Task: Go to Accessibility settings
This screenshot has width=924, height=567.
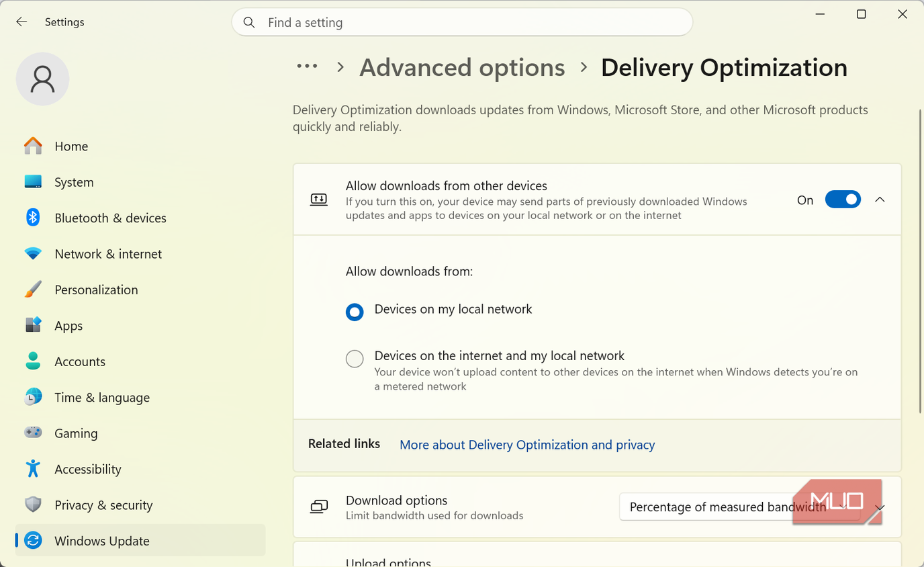Action: click(x=140, y=469)
